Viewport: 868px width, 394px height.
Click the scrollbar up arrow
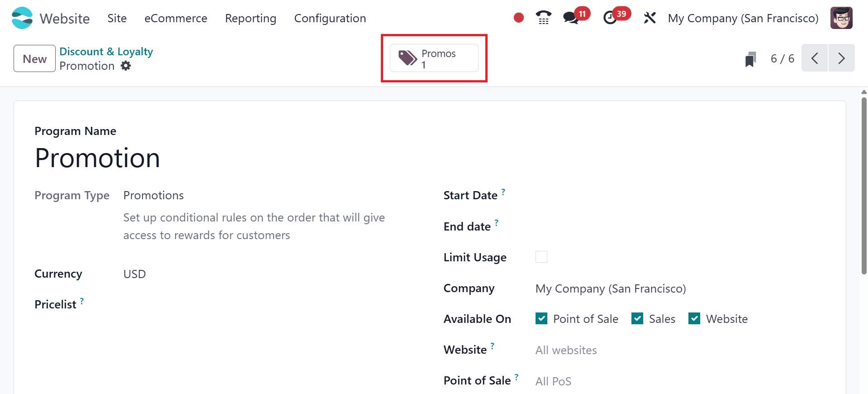(864, 92)
